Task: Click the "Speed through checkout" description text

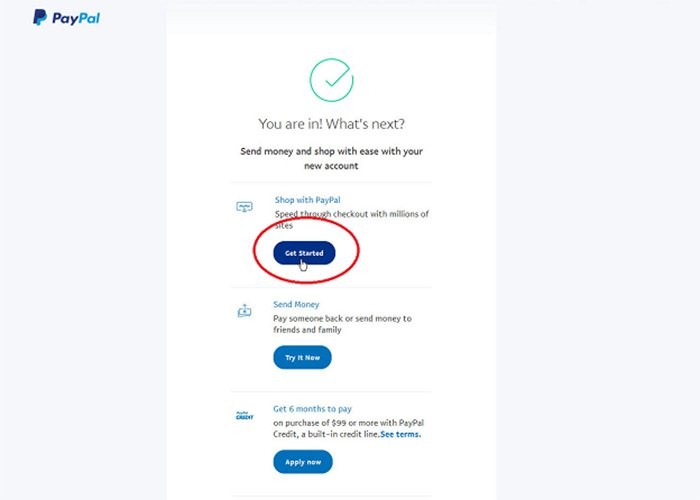Action: pos(352,219)
